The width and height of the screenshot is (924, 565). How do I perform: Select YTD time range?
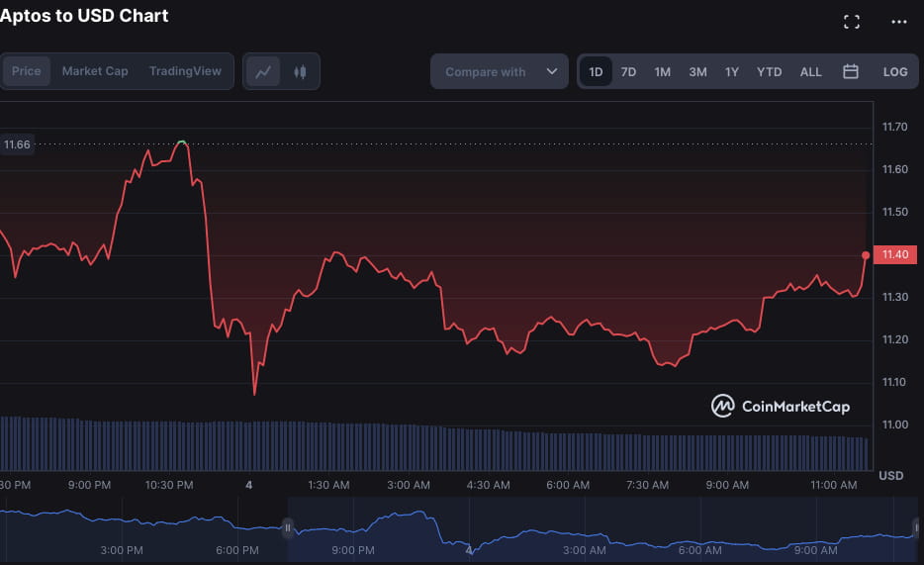click(x=769, y=72)
